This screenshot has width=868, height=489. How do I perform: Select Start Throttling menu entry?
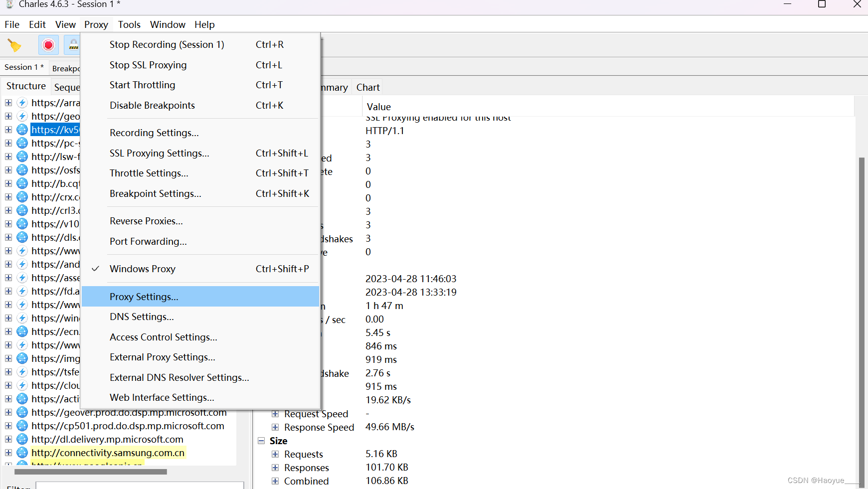[x=200, y=85]
